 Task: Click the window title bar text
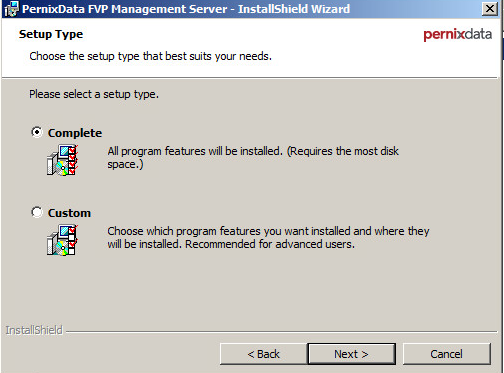pos(186,9)
